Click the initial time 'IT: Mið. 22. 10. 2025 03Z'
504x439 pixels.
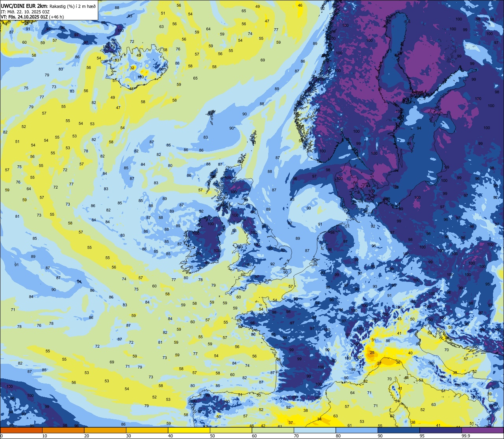25,12
